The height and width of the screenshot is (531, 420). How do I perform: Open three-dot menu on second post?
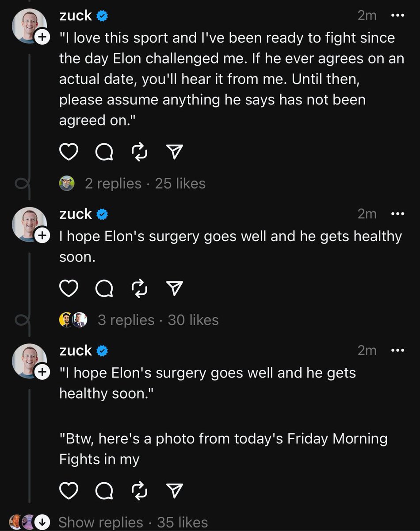click(x=397, y=214)
